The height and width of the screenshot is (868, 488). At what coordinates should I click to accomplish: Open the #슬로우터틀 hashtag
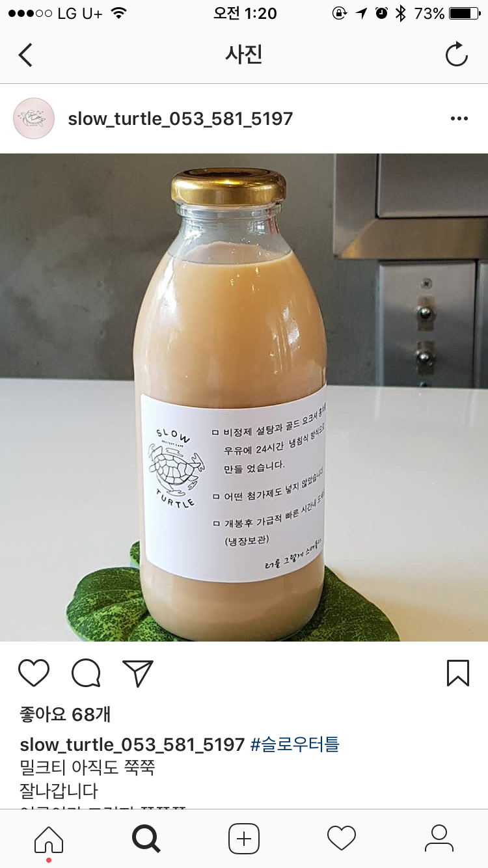coord(295,744)
